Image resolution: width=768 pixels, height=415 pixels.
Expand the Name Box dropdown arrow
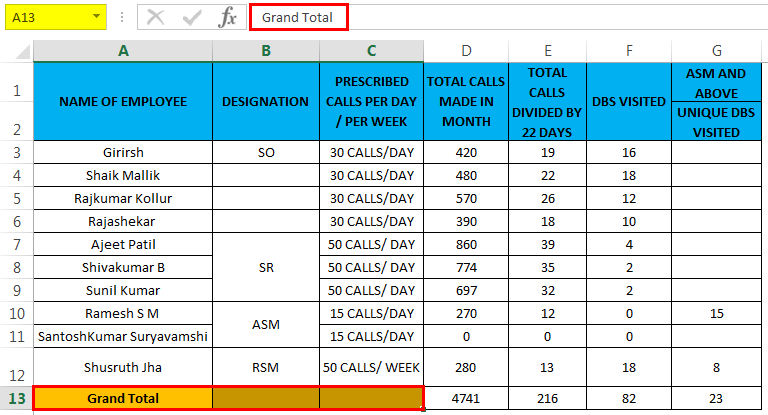coord(96,17)
